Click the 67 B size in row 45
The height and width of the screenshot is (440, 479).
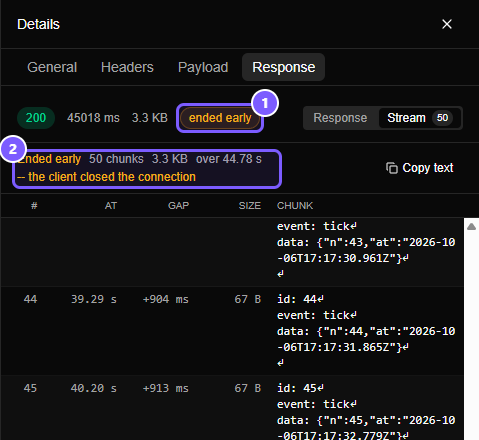[x=248, y=388]
